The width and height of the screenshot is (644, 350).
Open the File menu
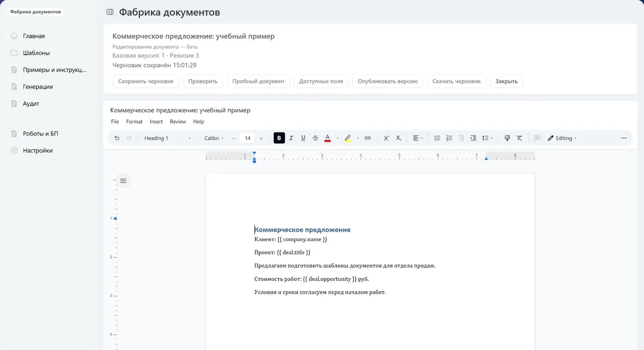(x=115, y=121)
